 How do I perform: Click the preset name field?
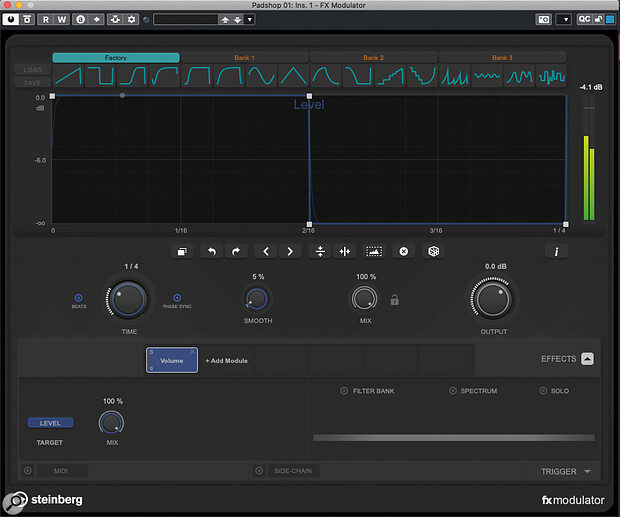(185, 19)
